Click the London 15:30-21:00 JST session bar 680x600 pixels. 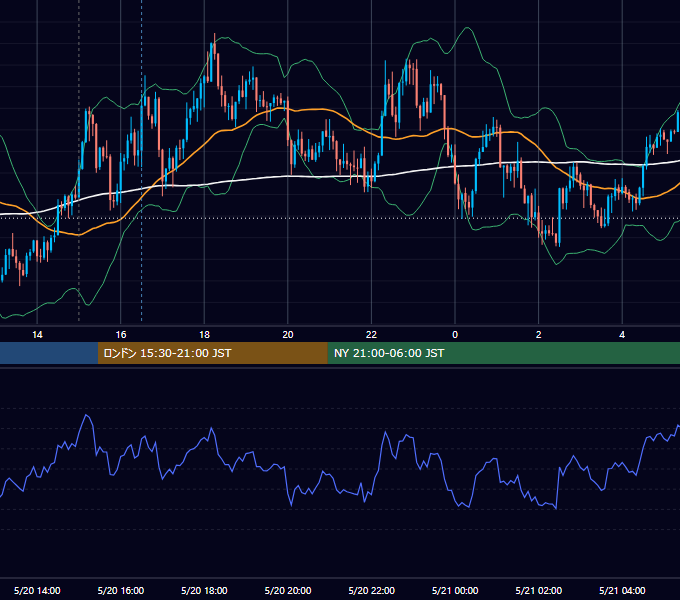pos(212,353)
